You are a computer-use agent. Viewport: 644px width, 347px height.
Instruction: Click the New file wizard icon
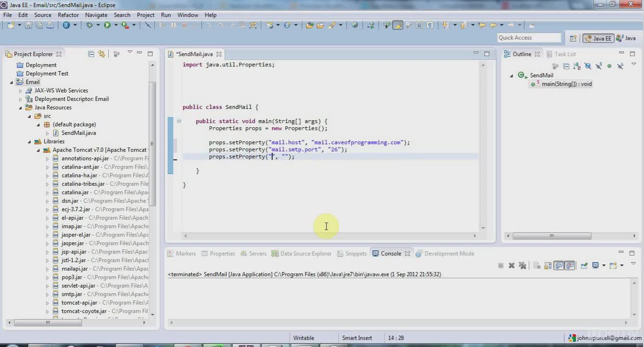click(x=11, y=25)
